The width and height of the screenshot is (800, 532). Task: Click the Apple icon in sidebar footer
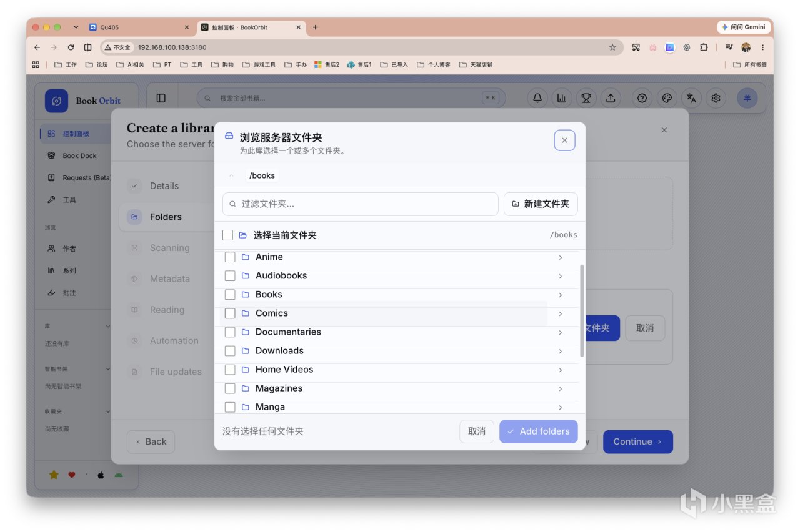[x=101, y=475]
